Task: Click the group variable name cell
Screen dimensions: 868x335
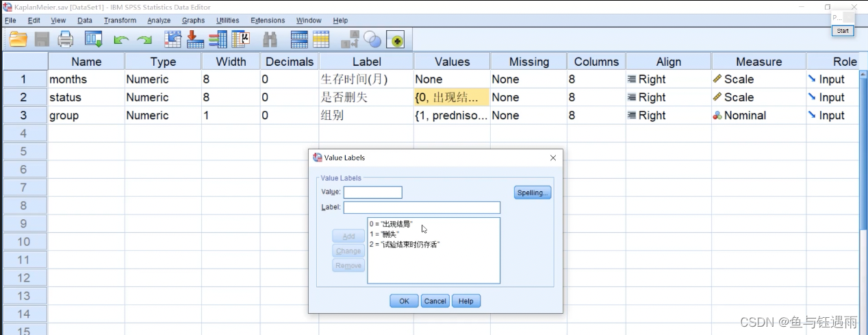Action: (86, 116)
